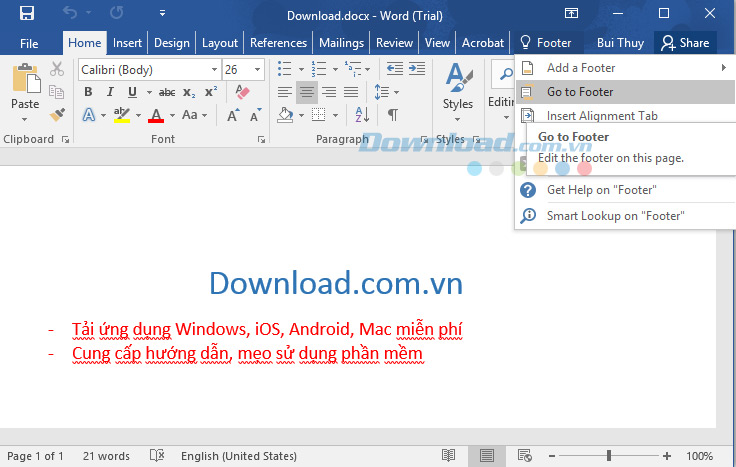Click the Grow Font icon

coord(233,115)
